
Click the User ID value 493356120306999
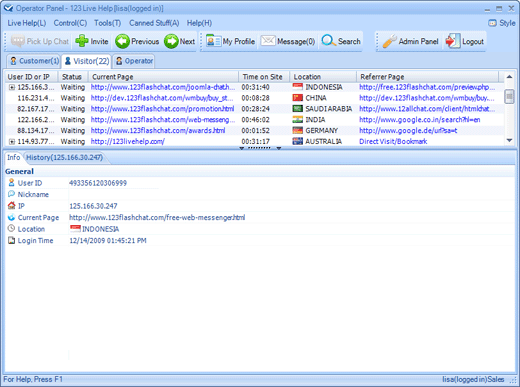pos(98,183)
